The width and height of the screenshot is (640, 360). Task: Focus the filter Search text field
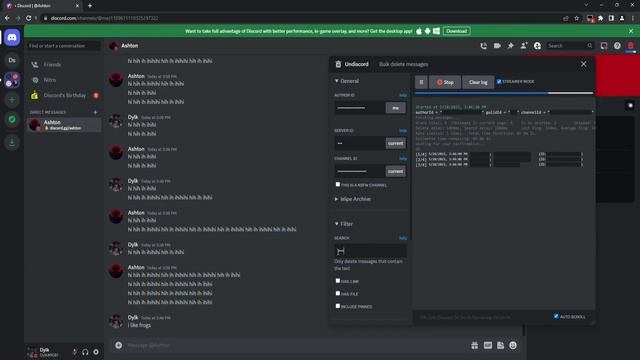pos(370,251)
